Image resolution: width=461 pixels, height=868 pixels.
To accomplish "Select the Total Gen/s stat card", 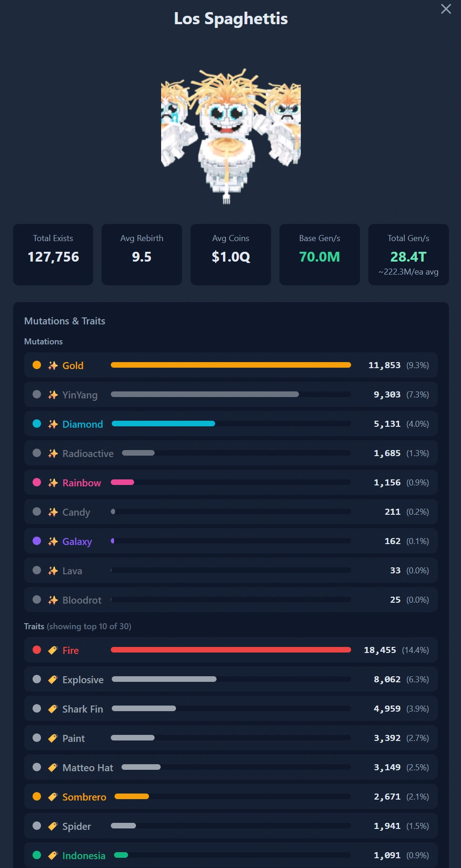I will [x=408, y=255].
